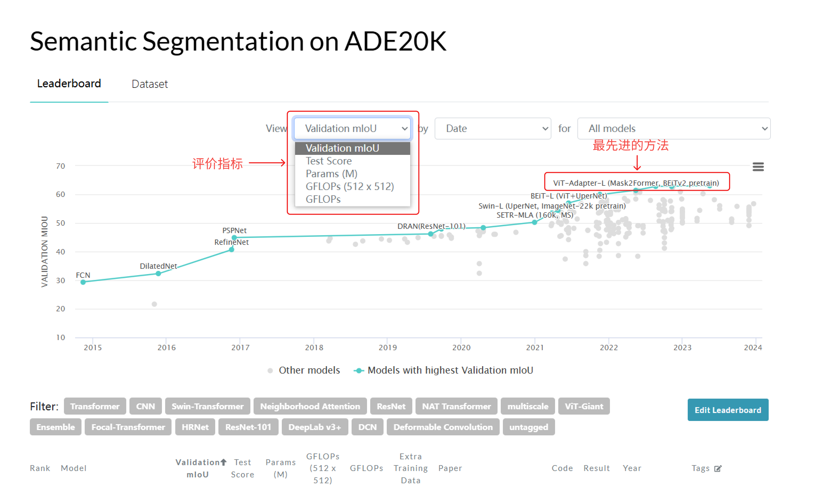The height and width of the screenshot is (504, 839).
Task: Click the Validation mIoU sort arrow
Action: click(223, 462)
